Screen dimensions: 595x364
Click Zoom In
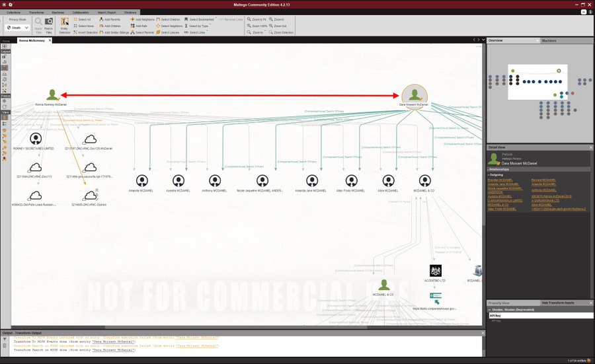coord(276,19)
